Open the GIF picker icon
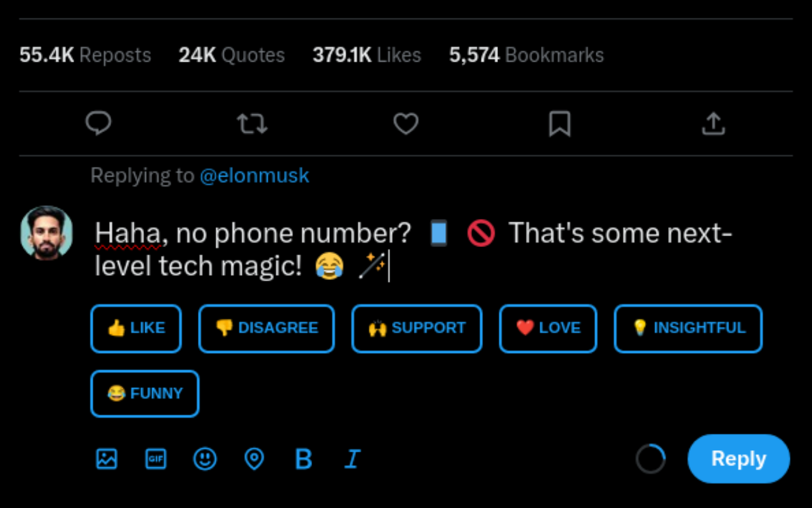 click(x=155, y=458)
